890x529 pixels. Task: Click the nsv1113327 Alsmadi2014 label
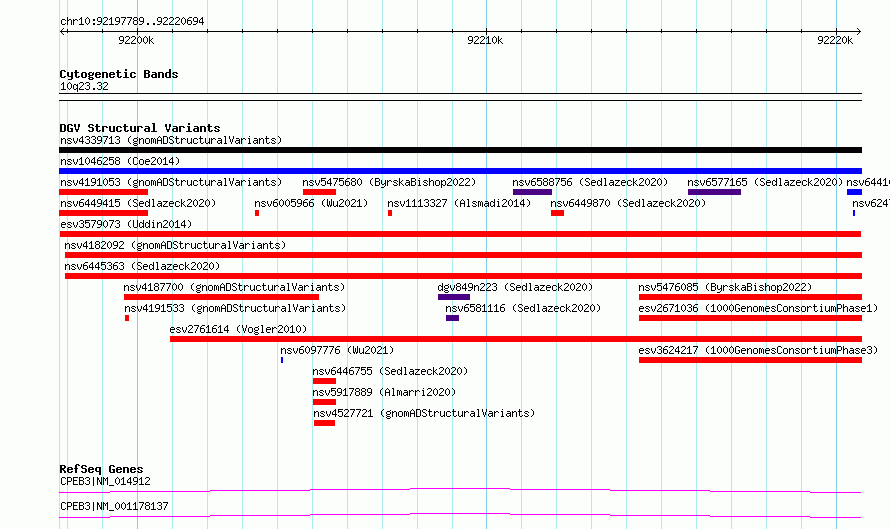(x=459, y=203)
